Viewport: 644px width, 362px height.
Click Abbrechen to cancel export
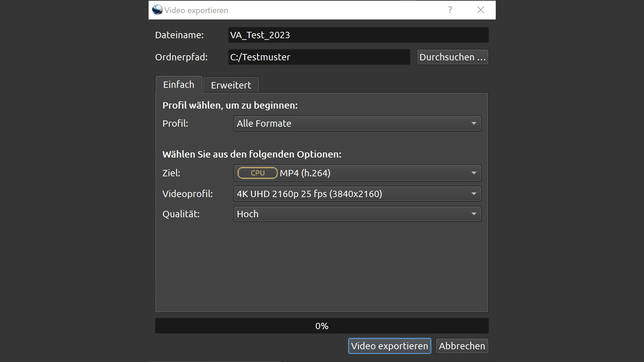point(462,346)
